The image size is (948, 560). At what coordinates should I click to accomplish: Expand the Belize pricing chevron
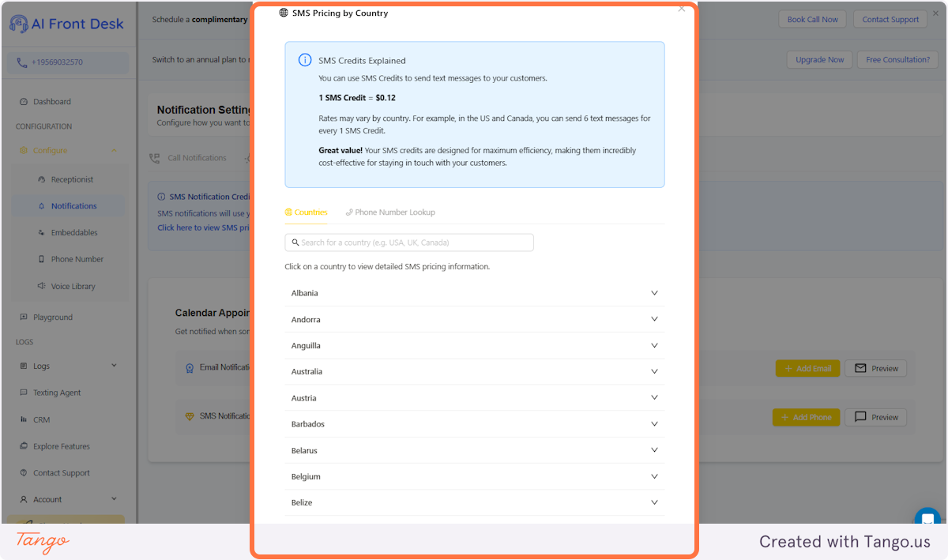tap(654, 502)
